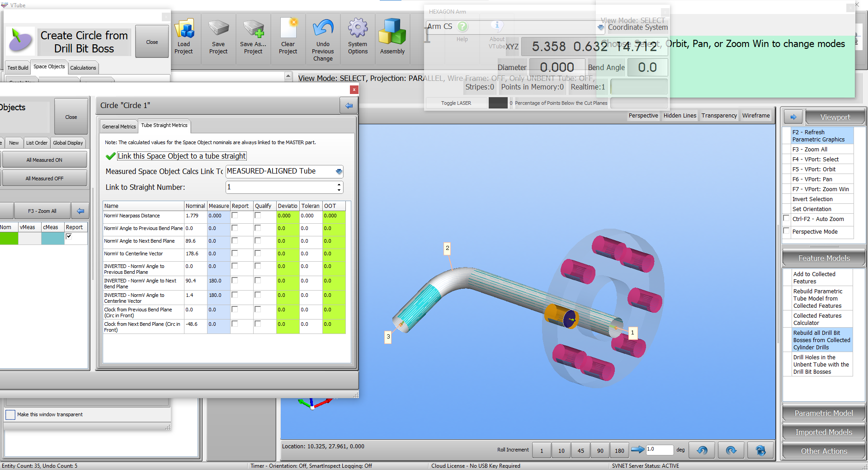Select Rebuild all Drill Bit Bosses item
This screenshot has height=470, width=868.
click(x=821, y=340)
